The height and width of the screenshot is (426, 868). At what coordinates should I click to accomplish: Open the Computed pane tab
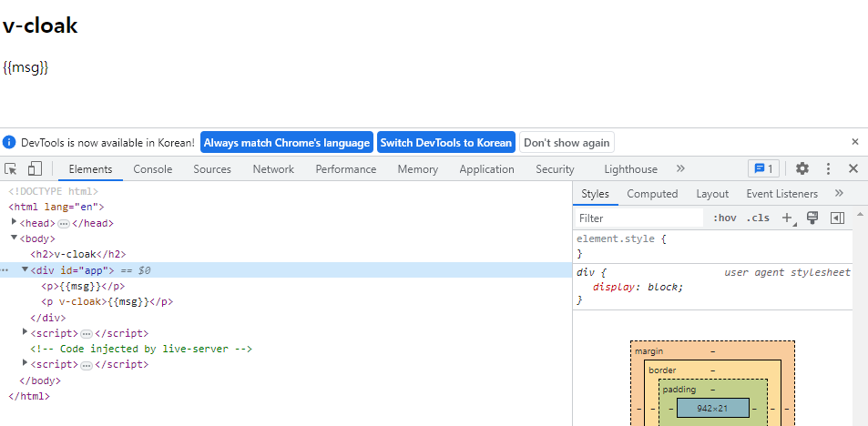click(x=652, y=194)
